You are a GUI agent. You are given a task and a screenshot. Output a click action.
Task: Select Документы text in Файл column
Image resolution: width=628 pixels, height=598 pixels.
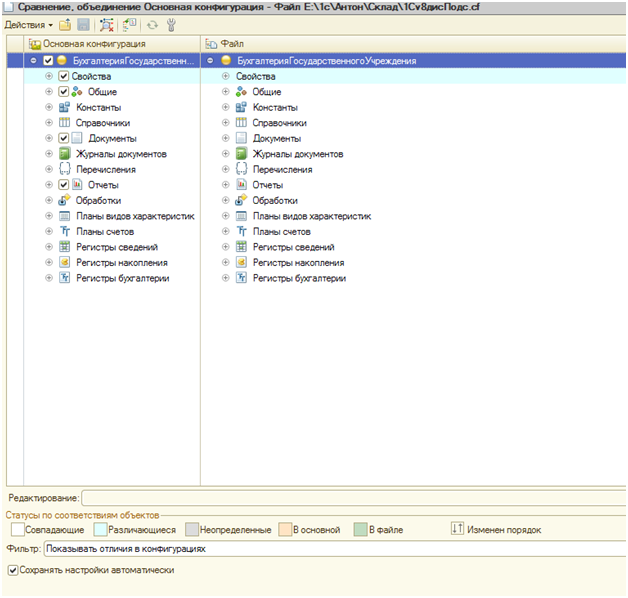click(277, 139)
